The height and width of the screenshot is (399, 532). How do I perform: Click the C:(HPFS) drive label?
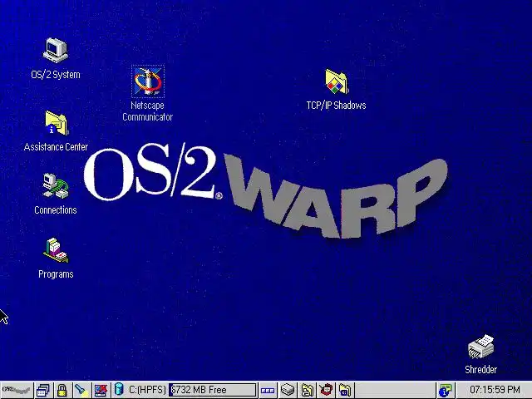click(x=147, y=390)
